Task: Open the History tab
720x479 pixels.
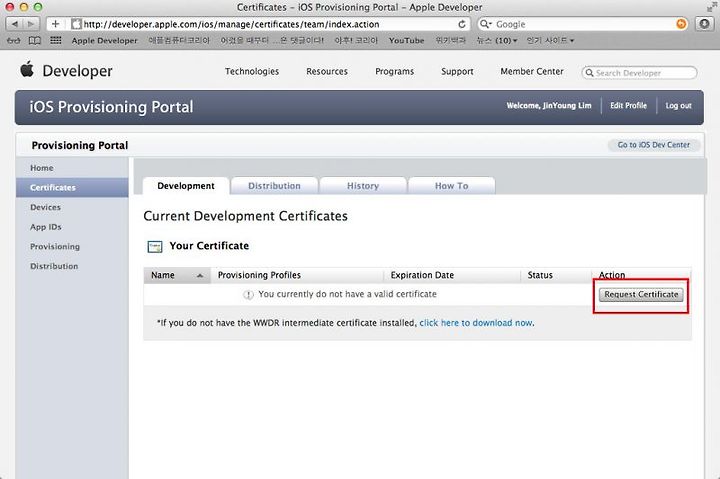Action: tap(363, 186)
